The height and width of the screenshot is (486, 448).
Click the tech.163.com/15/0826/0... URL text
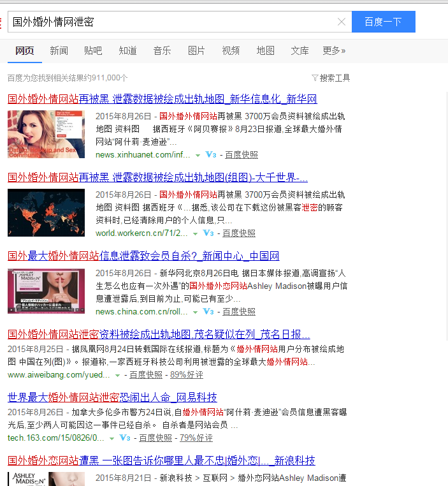click(x=56, y=438)
